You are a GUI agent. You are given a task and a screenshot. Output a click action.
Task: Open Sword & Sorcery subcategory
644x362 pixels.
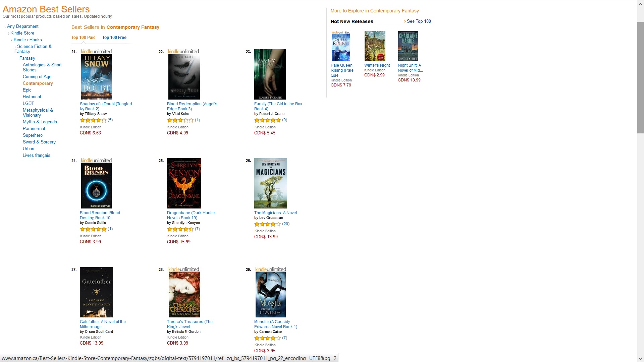39,142
